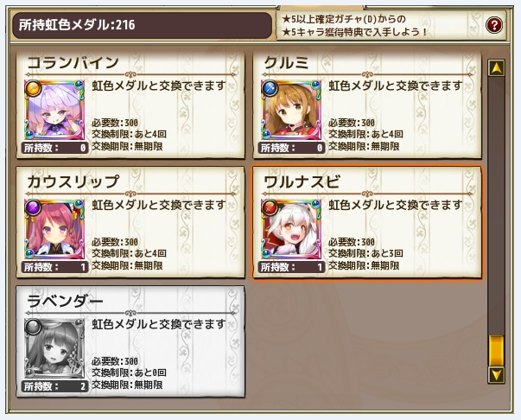Click the red question mark help icon
The image size is (521, 420).
(x=493, y=25)
